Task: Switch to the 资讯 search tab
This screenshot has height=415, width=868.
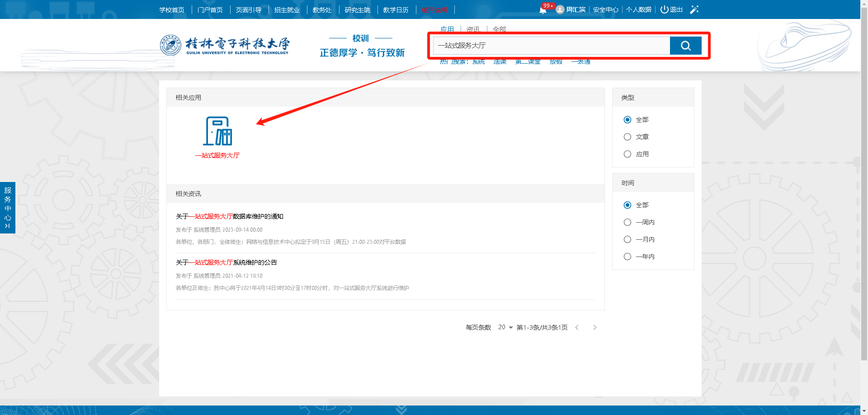Action: click(473, 29)
